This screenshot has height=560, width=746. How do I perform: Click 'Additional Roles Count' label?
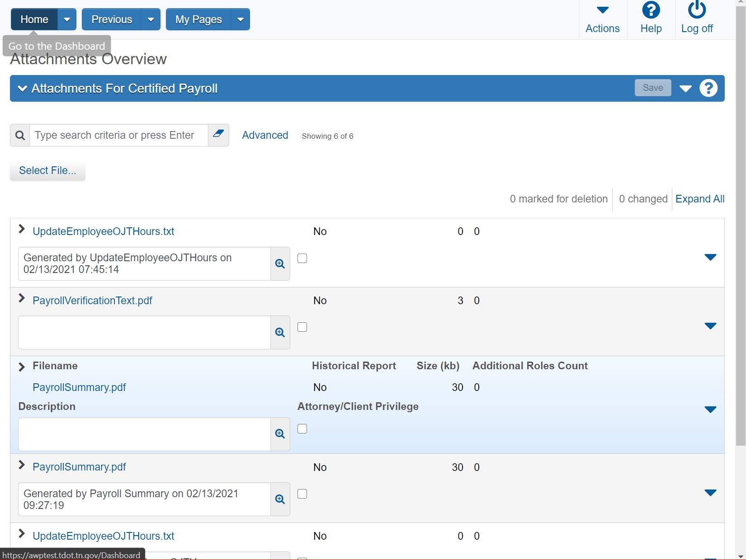coord(530,366)
